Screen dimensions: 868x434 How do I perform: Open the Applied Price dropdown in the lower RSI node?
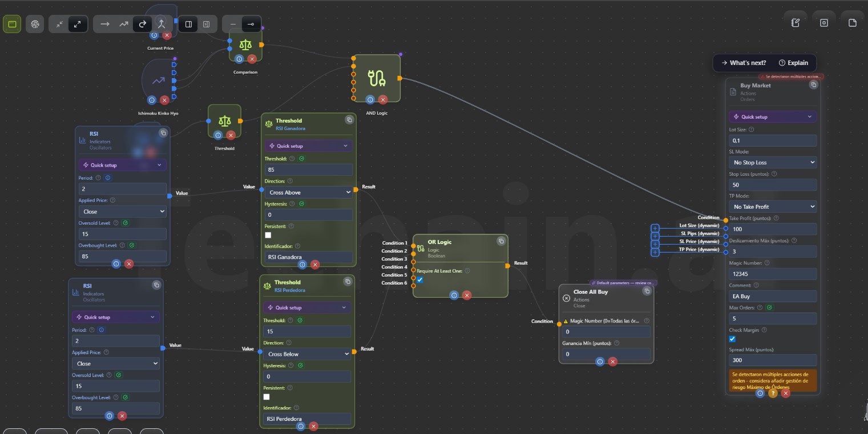point(116,363)
